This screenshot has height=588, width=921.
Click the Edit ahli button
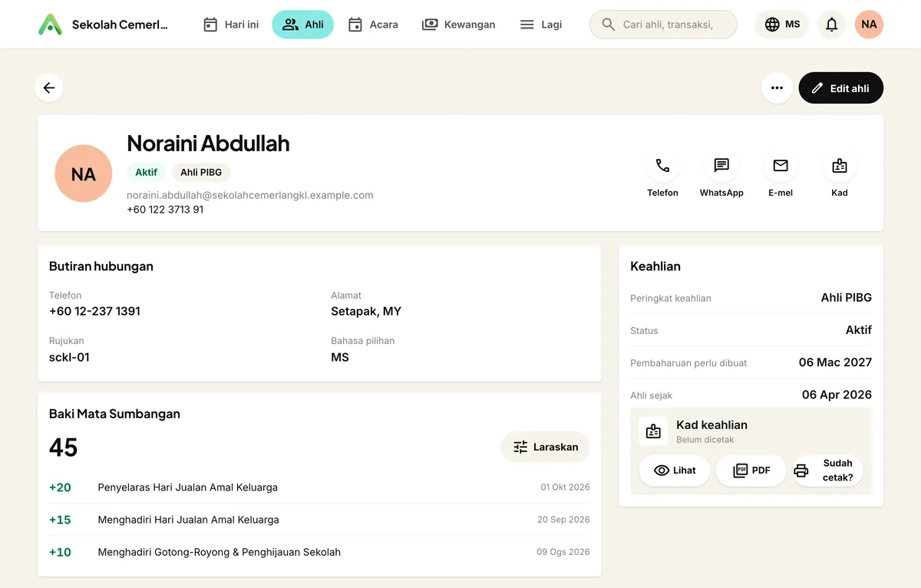(841, 88)
